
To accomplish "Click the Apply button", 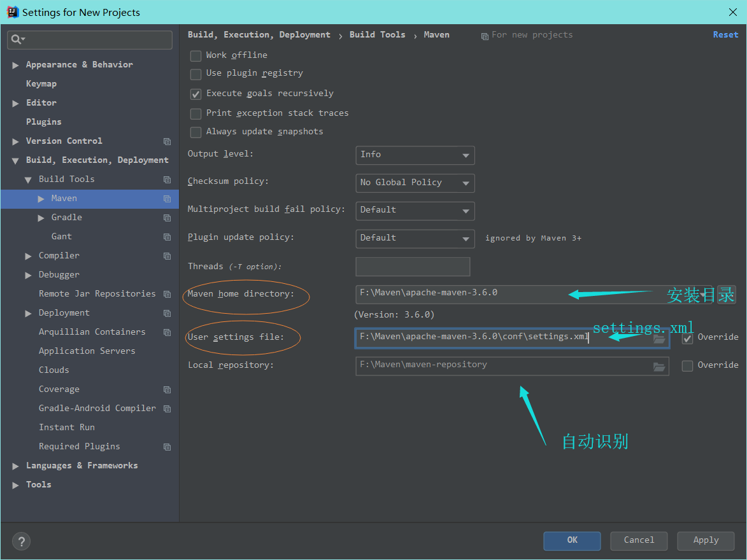I will [x=706, y=540].
